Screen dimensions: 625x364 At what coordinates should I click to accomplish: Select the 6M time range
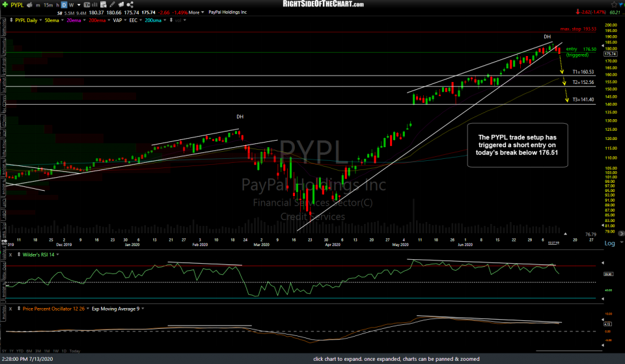29,351
